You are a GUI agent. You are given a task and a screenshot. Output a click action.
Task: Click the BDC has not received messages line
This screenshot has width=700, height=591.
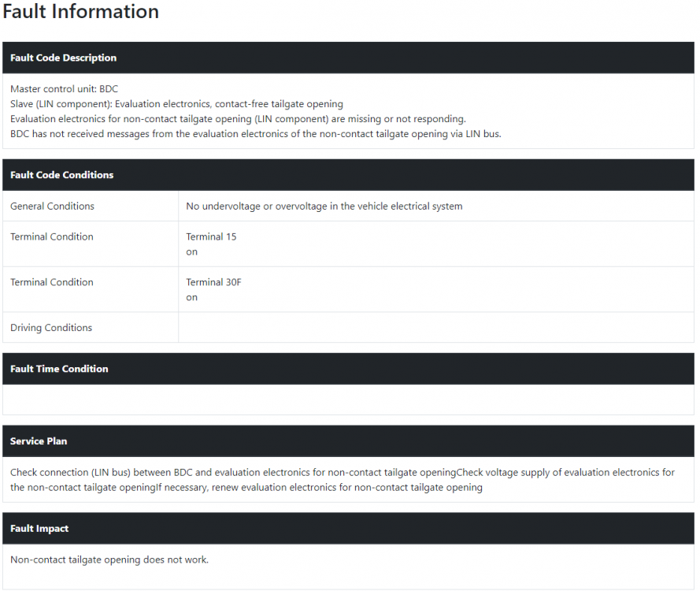[x=256, y=134]
